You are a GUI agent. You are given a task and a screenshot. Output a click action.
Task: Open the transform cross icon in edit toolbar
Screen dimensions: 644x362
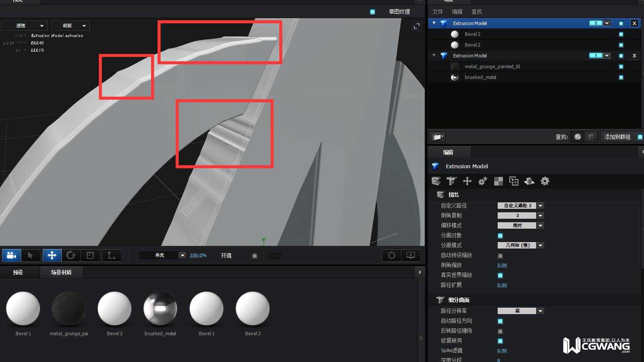(x=467, y=181)
